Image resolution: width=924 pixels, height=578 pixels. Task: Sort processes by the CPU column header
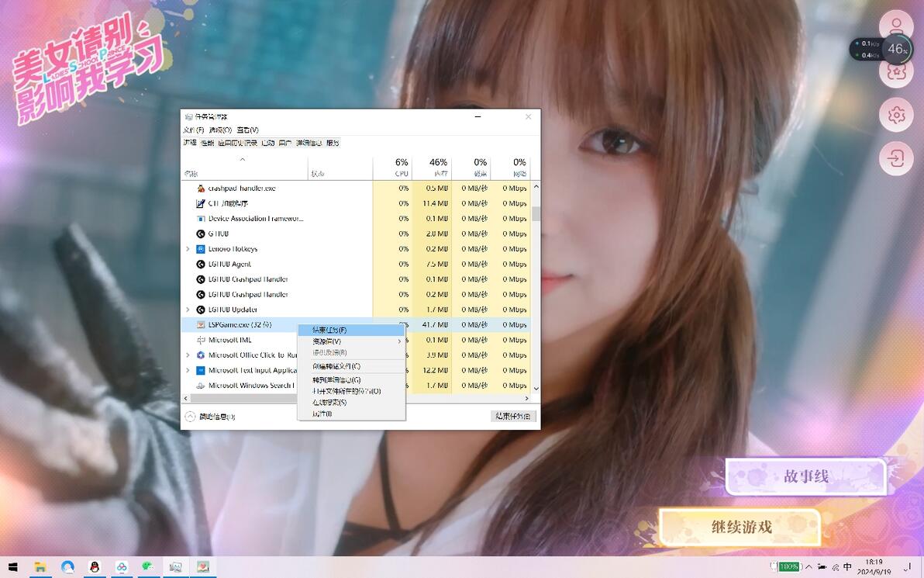point(392,168)
